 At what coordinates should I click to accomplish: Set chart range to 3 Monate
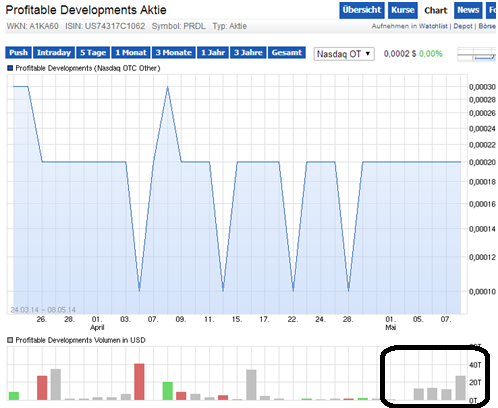(174, 53)
